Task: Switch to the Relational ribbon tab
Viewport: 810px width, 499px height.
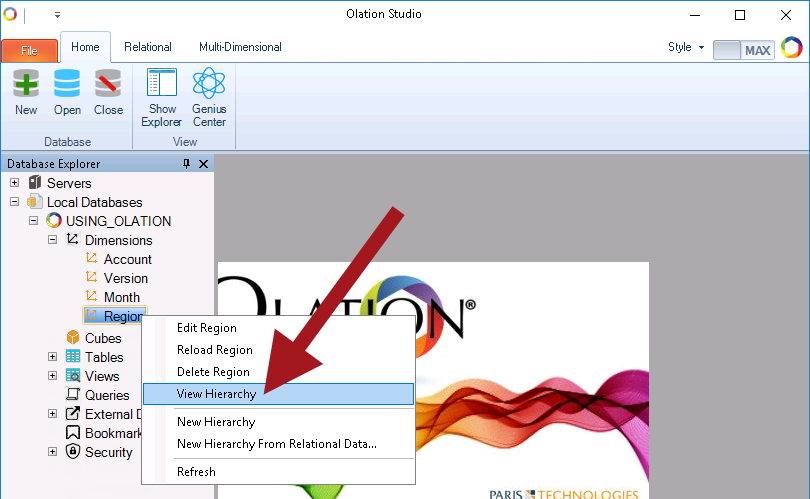Action: [148, 47]
